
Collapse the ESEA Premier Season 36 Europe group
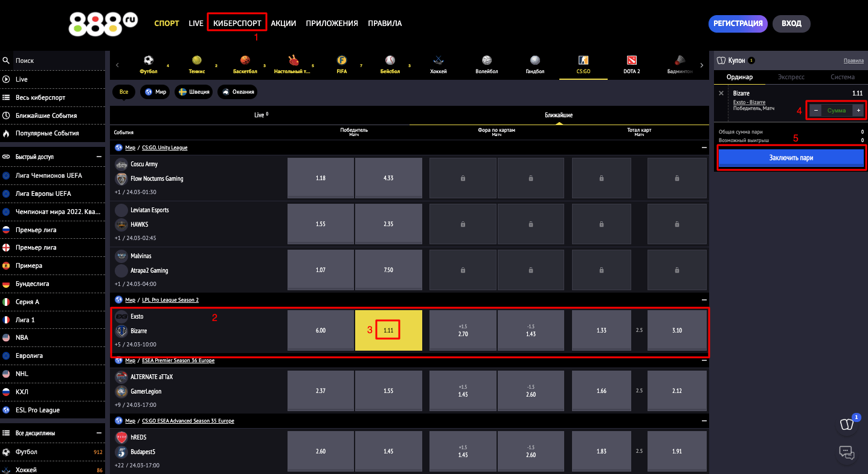coord(704,360)
